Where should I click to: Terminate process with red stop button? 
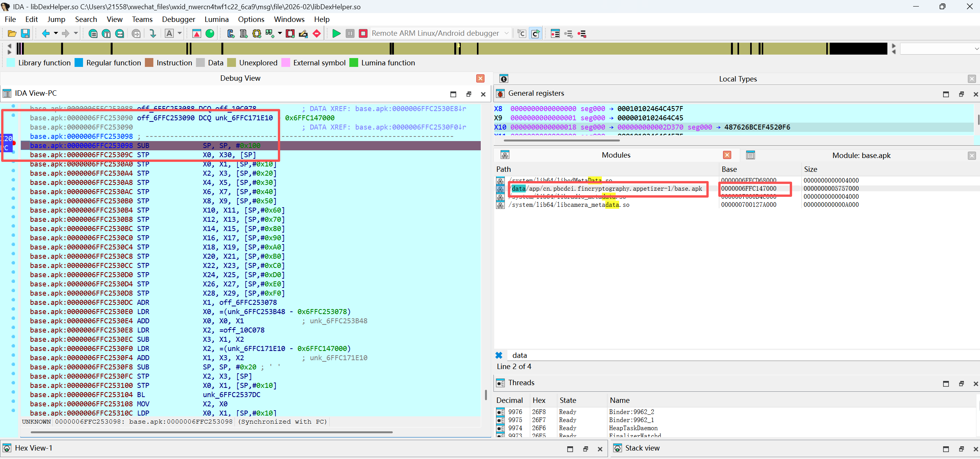click(x=363, y=34)
